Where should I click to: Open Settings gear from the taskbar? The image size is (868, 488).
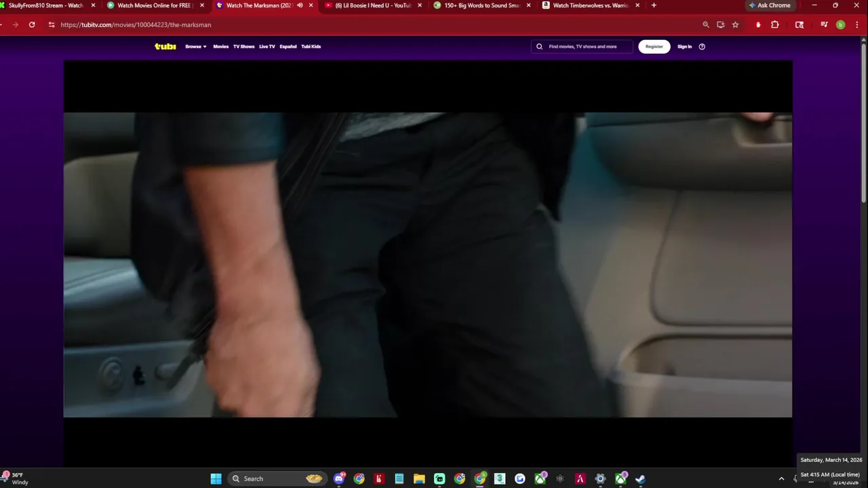tap(600, 479)
